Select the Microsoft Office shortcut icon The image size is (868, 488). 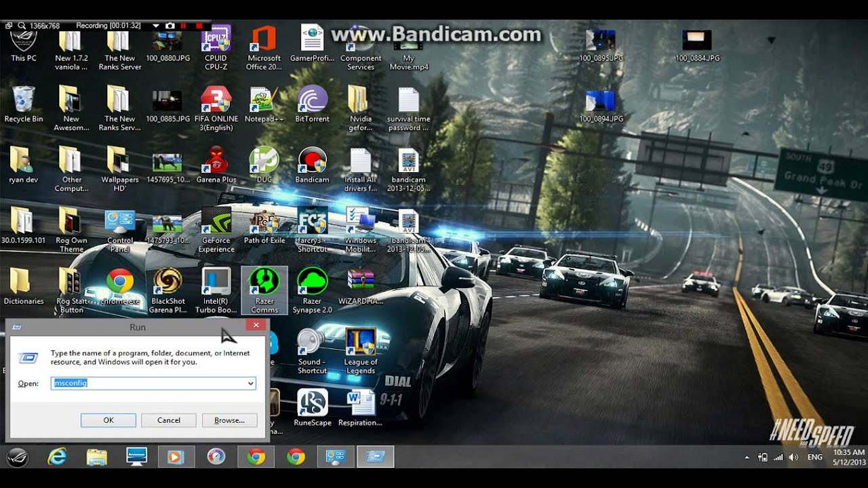pyautogui.click(x=264, y=47)
